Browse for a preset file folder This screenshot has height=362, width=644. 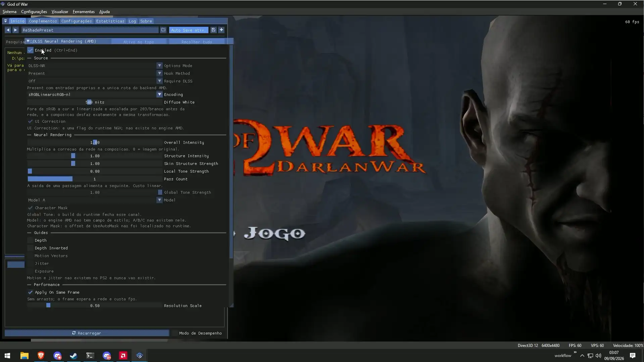[x=163, y=30]
